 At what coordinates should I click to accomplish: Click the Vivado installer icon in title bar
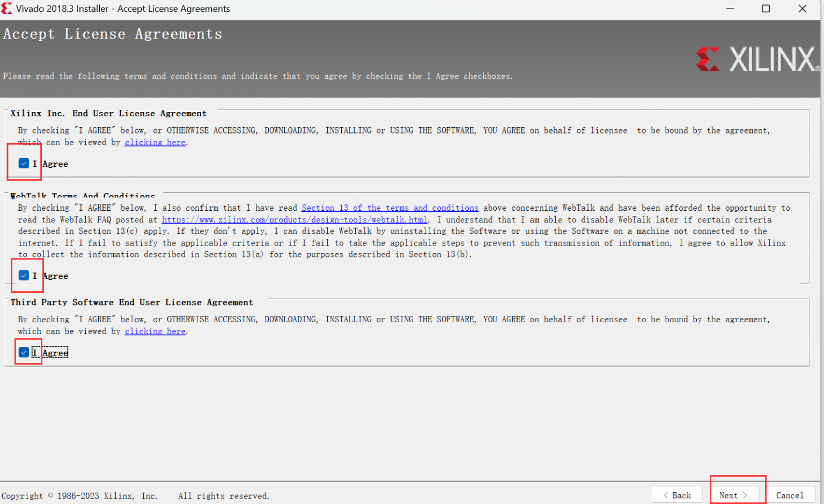(x=7, y=9)
